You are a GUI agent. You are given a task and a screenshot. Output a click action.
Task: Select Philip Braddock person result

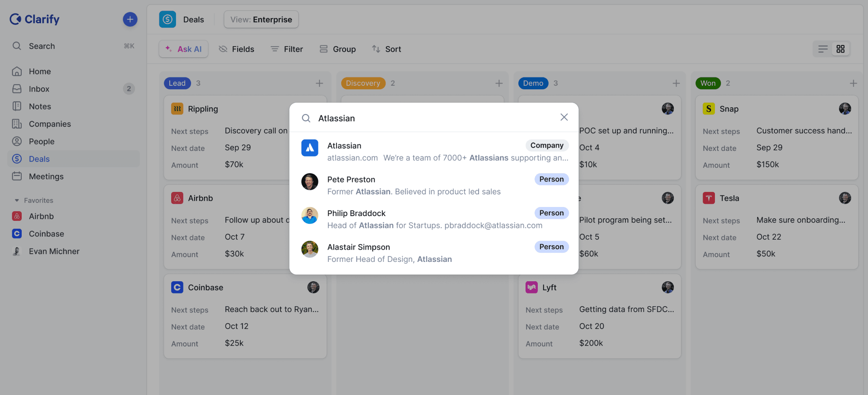[x=434, y=219]
